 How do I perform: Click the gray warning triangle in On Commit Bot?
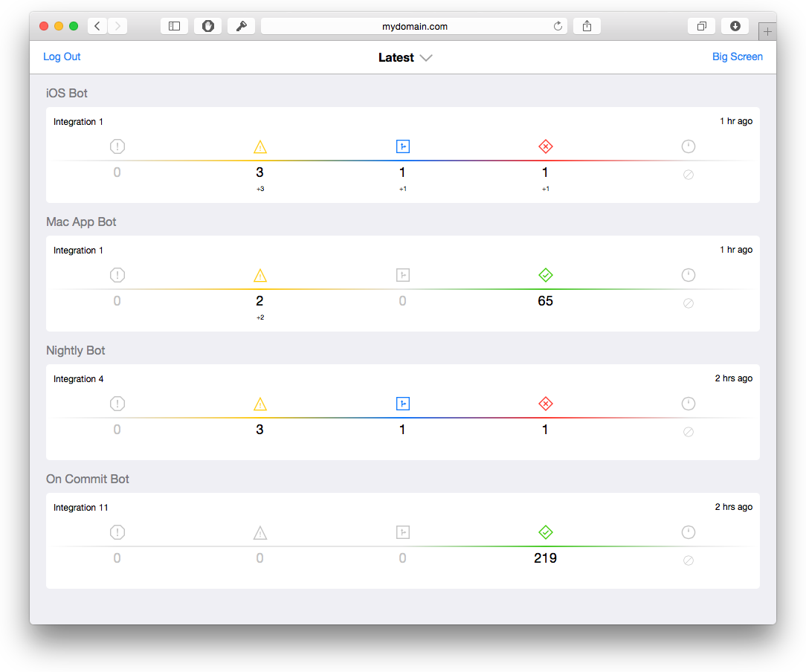tap(259, 533)
